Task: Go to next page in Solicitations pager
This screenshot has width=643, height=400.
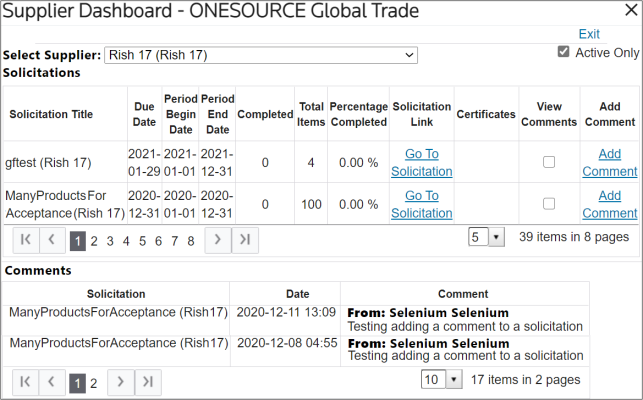Action: pos(218,240)
